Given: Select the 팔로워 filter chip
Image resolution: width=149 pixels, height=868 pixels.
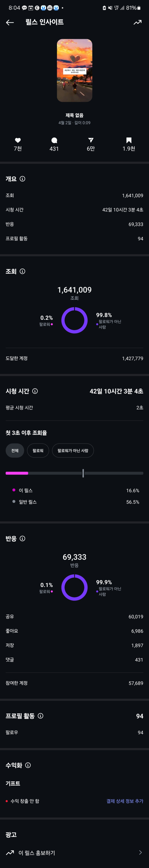Looking at the screenshot, I should (x=38, y=451).
